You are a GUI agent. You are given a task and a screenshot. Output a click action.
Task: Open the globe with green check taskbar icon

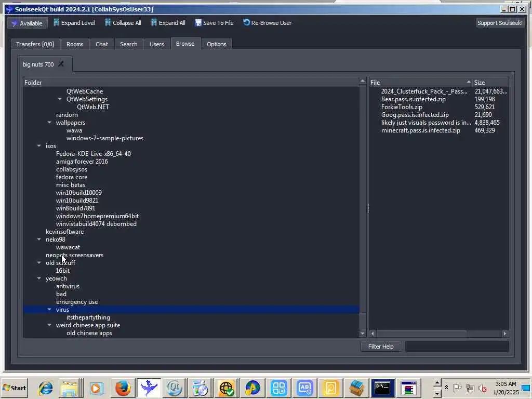[227, 388]
